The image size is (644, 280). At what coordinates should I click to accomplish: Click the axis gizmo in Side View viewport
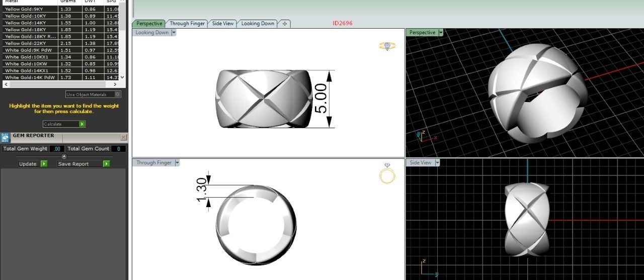(x=428, y=268)
